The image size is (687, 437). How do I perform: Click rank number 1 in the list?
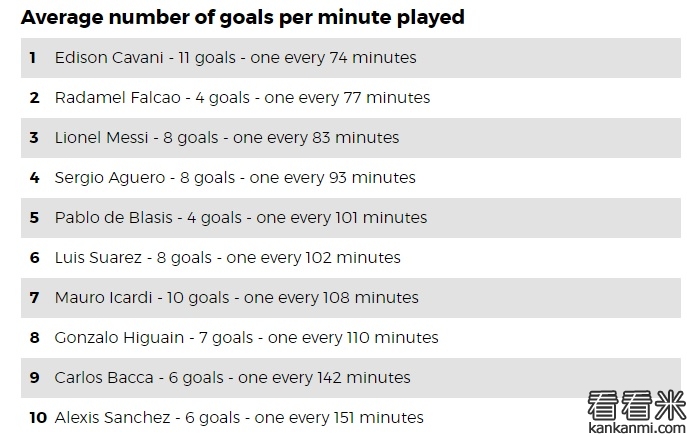click(x=33, y=58)
